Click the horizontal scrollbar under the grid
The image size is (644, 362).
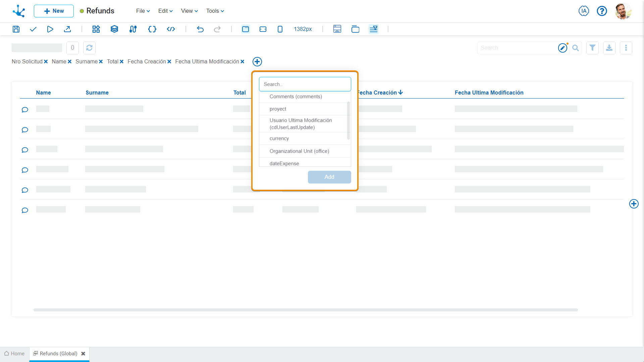[x=305, y=310]
